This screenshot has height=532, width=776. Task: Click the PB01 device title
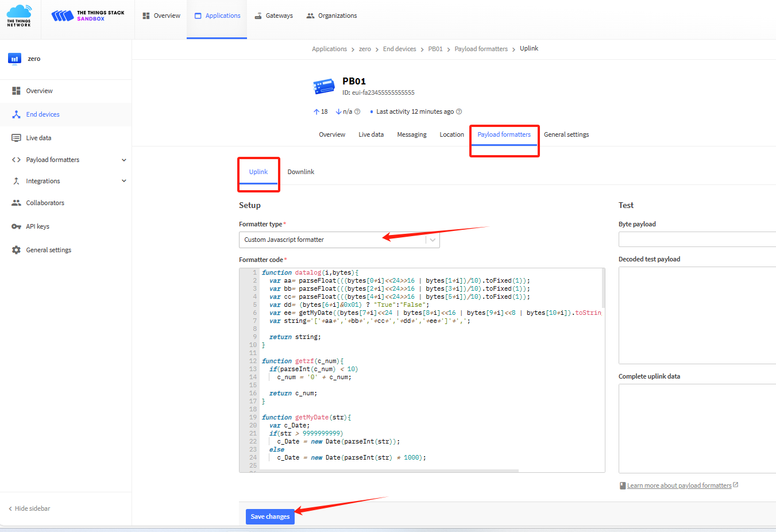point(354,81)
